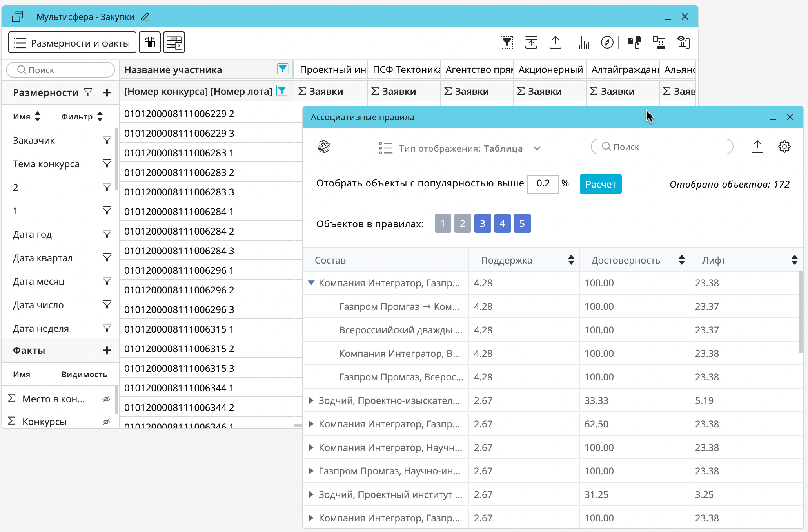
Task: Click the table layout icon button
Action: [174, 42]
